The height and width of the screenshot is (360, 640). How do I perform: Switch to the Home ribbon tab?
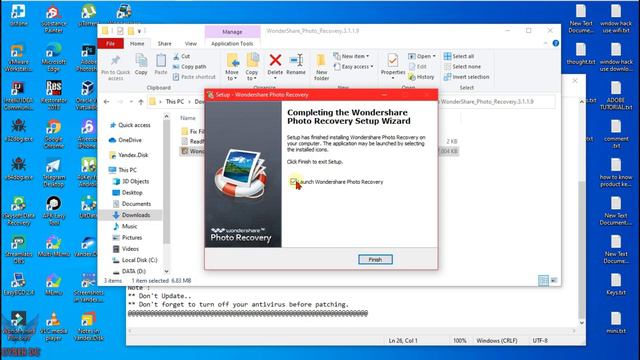coord(137,44)
